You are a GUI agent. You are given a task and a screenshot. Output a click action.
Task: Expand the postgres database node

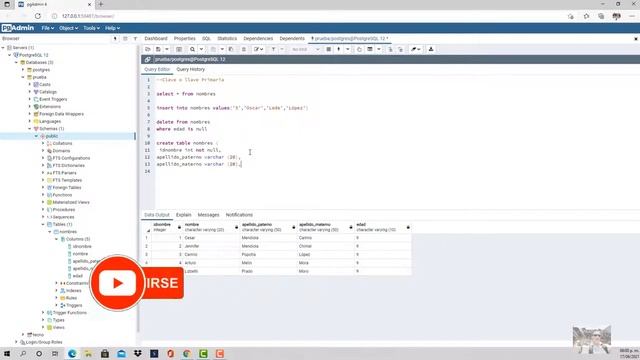[23, 70]
